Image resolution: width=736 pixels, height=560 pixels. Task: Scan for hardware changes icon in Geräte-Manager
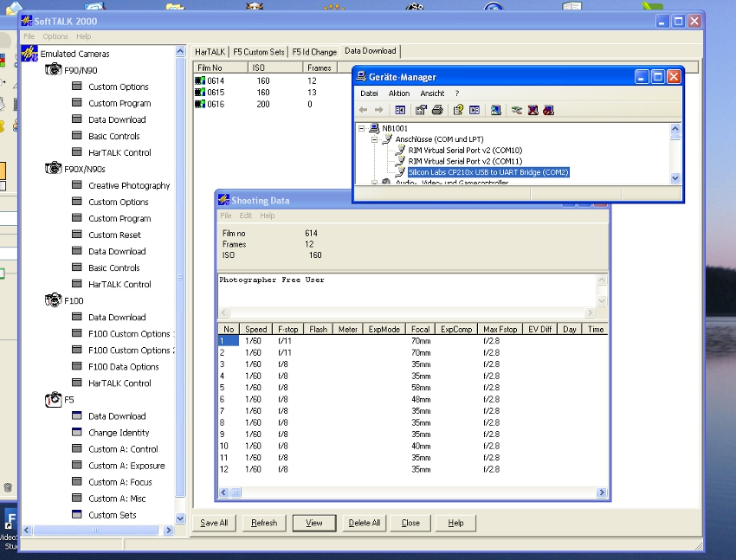tap(495, 110)
